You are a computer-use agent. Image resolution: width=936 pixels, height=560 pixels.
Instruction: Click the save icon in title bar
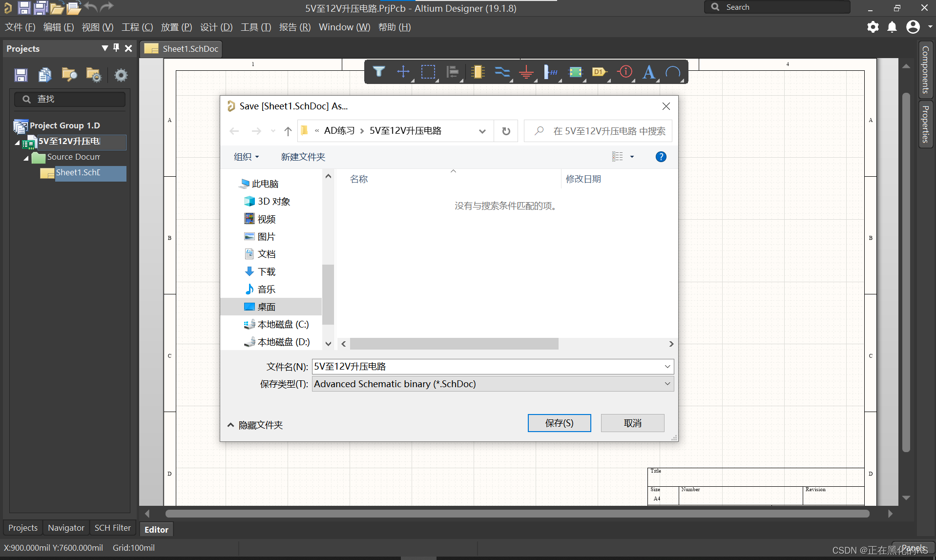[x=24, y=7]
